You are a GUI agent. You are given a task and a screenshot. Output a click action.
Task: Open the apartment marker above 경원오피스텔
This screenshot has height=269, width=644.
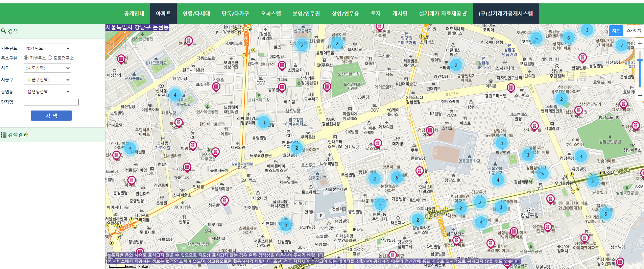[511, 89]
